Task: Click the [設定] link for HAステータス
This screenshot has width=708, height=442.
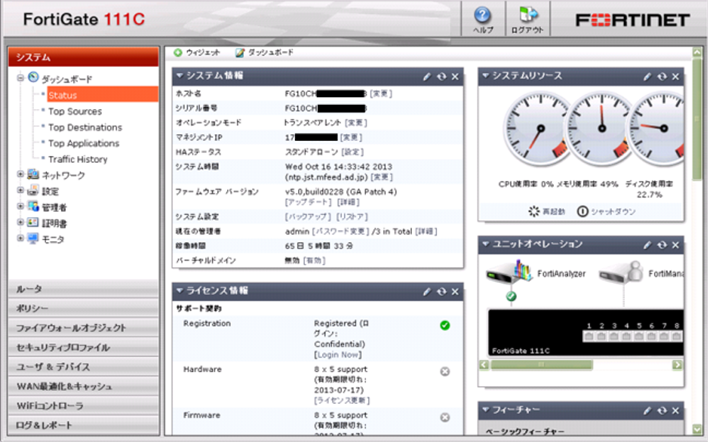Action: click(352, 152)
